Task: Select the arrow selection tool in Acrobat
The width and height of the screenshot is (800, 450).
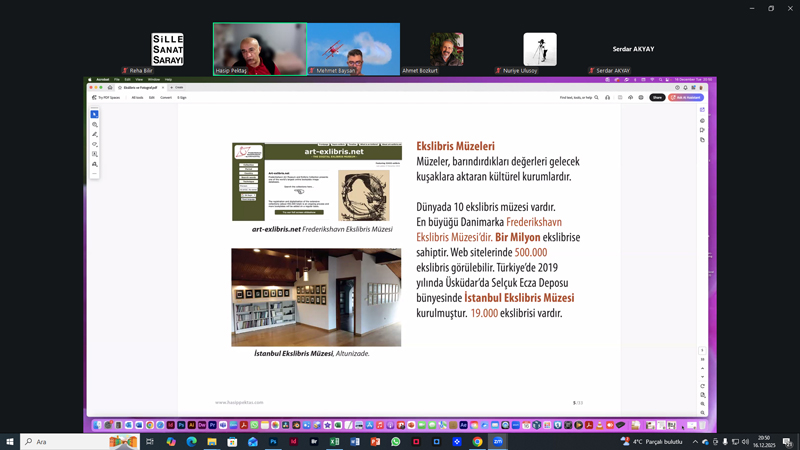Action: point(95,115)
